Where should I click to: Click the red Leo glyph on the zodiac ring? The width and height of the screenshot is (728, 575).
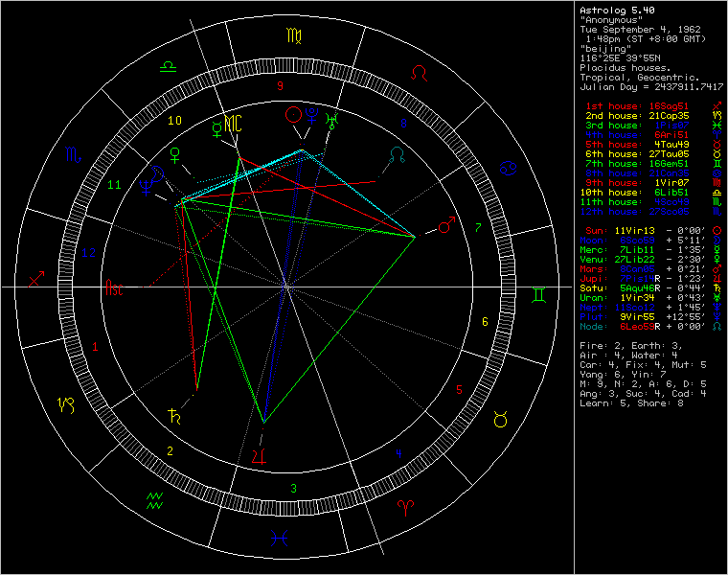pos(420,74)
